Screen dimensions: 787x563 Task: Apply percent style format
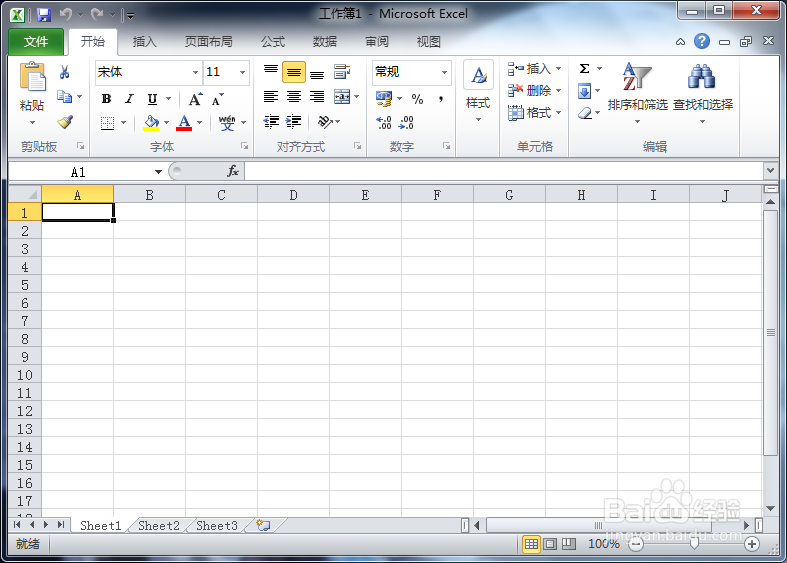(x=417, y=99)
